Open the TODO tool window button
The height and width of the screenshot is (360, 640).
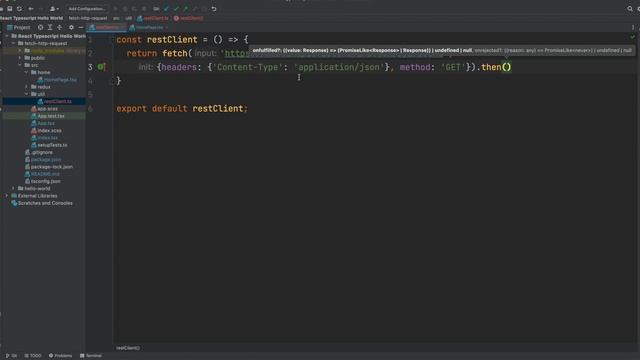click(33, 356)
